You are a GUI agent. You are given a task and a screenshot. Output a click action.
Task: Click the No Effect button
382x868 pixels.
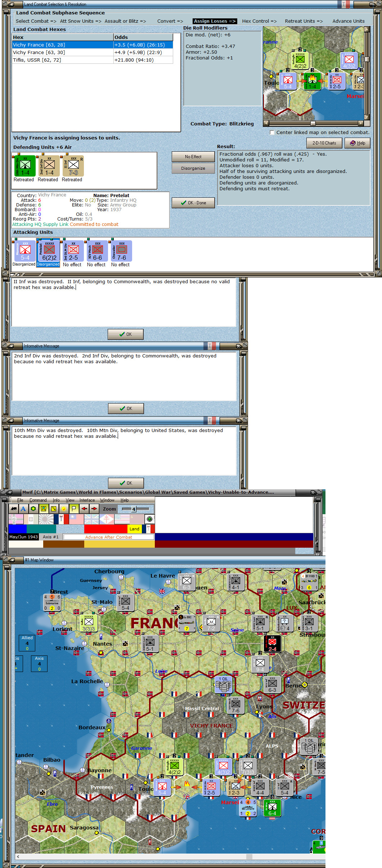[x=193, y=157]
